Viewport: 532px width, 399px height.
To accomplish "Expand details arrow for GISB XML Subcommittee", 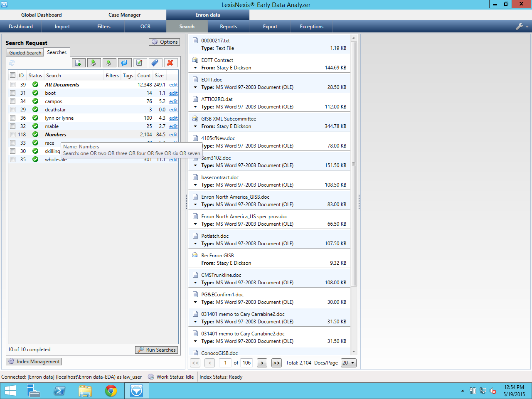I will click(x=195, y=126).
